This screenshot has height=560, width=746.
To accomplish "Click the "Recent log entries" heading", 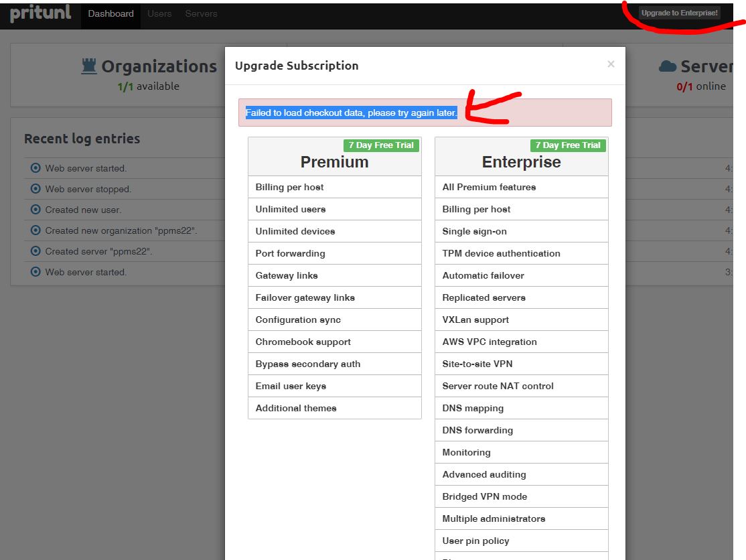I will click(x=82, y=139).
